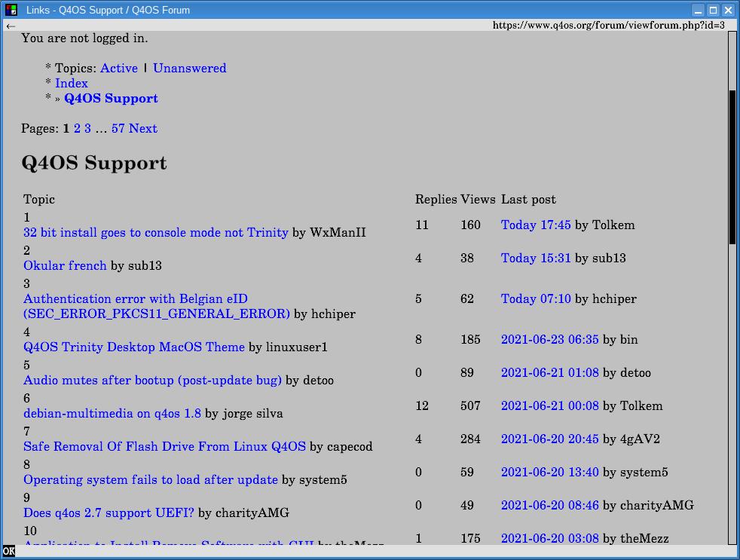
Task: Click the 'You are not logged in.' text
Action: (84, 38)
